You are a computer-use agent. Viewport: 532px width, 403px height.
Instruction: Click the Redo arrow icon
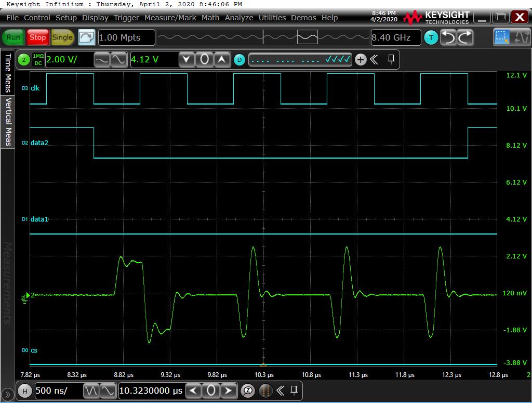click(465, 37)
